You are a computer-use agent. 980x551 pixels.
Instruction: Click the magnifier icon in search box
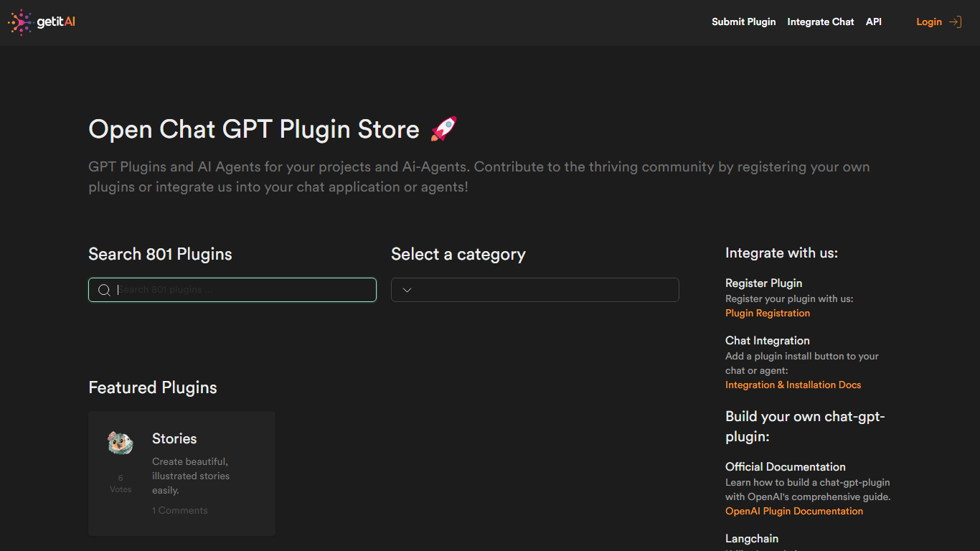tap(104, 290)
